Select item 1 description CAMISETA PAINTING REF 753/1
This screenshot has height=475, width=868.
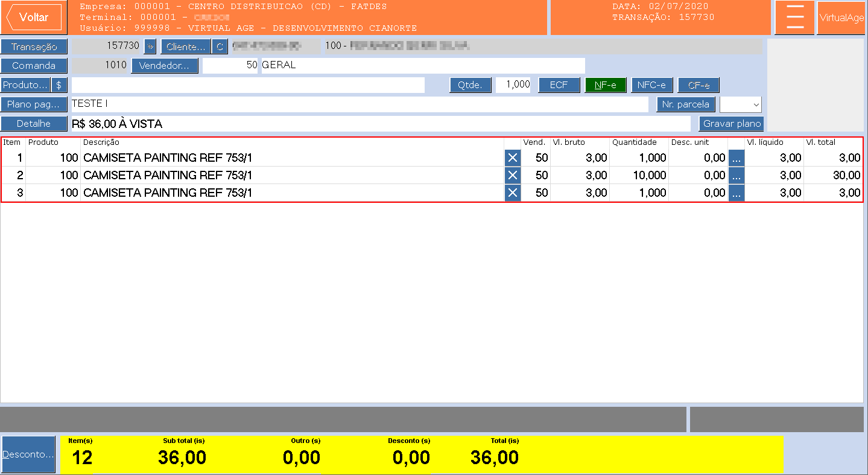click(x=168, y=158)
